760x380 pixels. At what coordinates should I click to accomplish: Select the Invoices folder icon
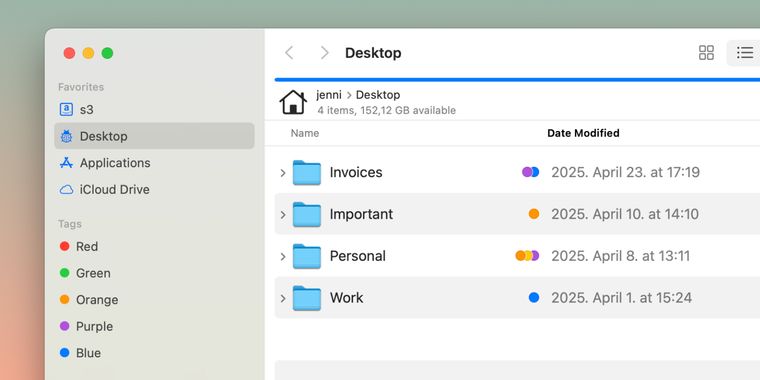click(x=307, y=173)
